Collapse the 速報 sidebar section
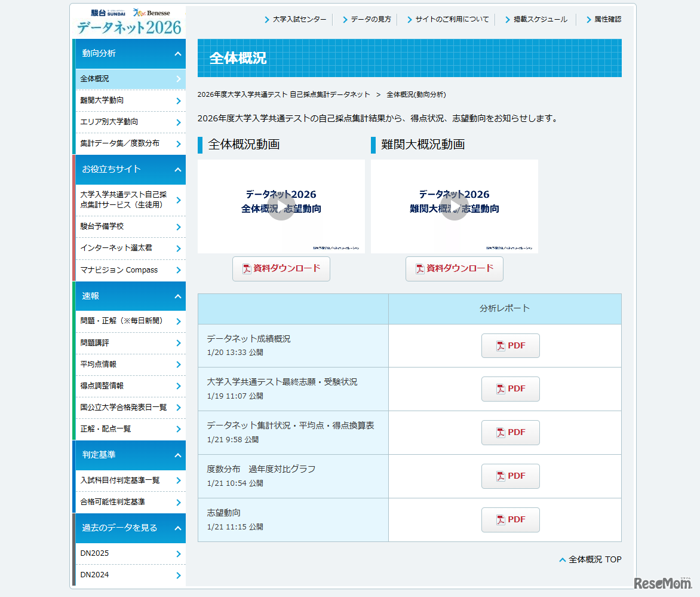700x597 pixels. point(130,296)
